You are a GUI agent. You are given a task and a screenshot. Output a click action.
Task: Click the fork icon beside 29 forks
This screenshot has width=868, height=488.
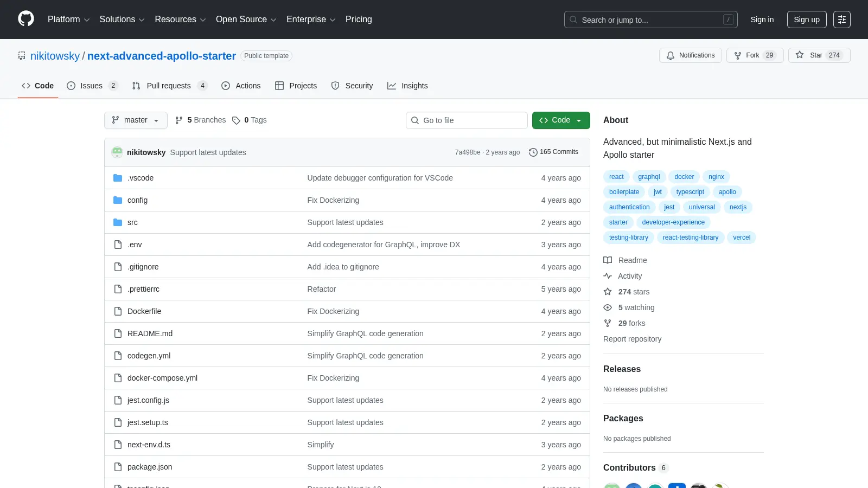click(608, 323)
